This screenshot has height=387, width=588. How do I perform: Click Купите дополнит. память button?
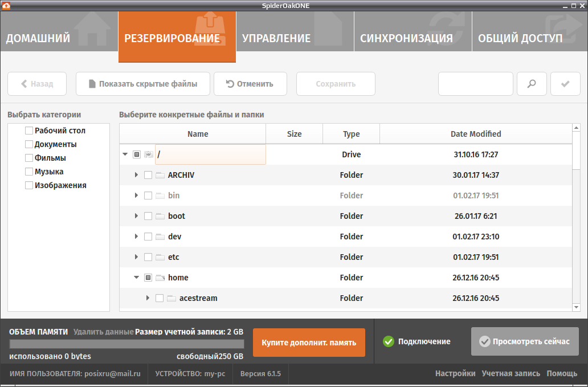309,343
